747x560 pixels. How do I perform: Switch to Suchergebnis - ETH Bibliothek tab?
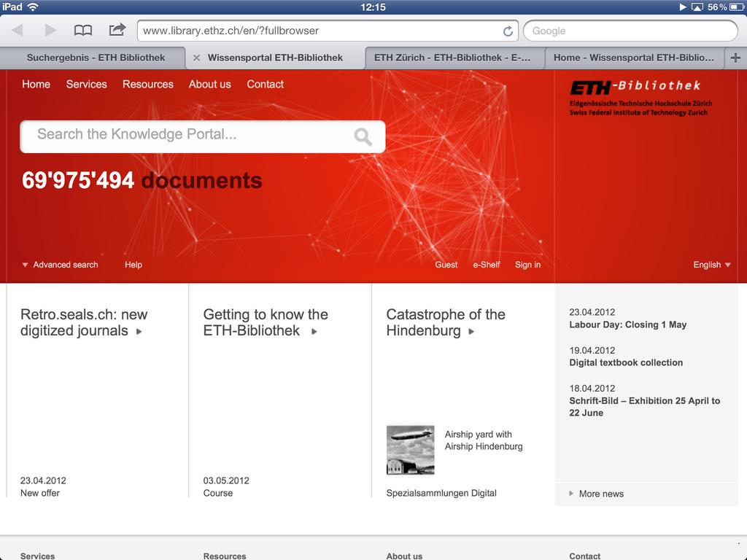96,58
